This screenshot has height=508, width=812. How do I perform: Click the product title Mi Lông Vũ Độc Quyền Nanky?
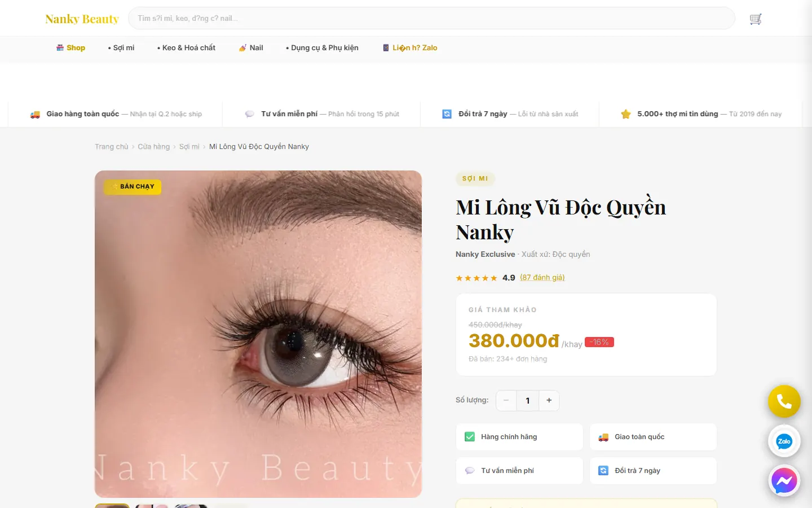tap(561, 220)
